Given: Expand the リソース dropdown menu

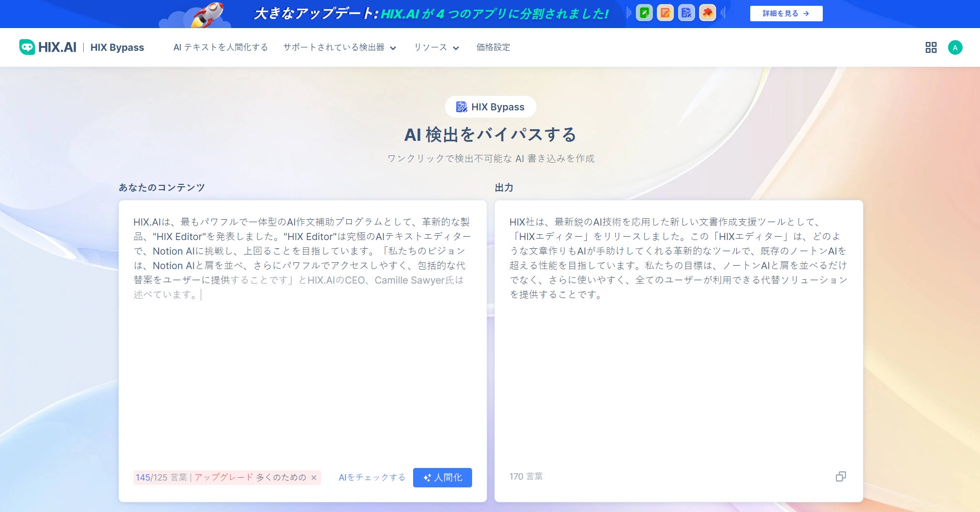Looking at the screenshot, I should (x=436, y=47).
